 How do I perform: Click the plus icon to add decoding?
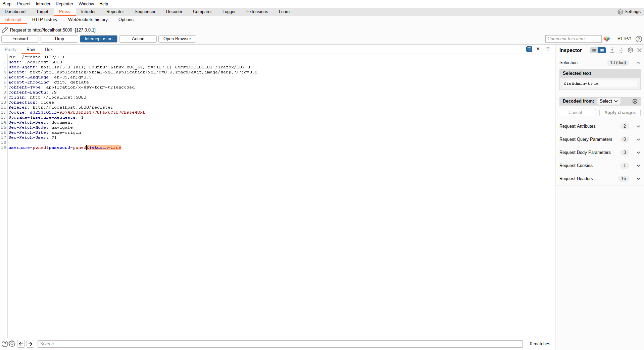pos(635,101)
